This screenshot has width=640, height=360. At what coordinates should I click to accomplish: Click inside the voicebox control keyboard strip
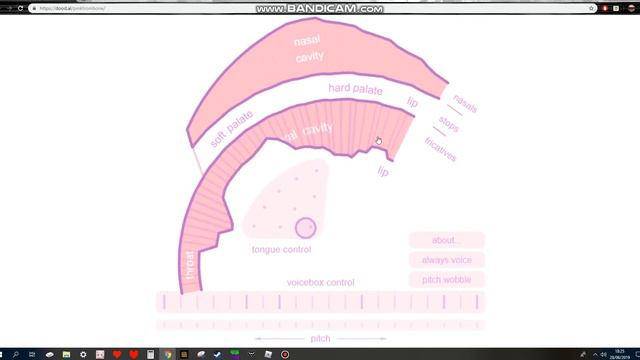click(320, 302)
